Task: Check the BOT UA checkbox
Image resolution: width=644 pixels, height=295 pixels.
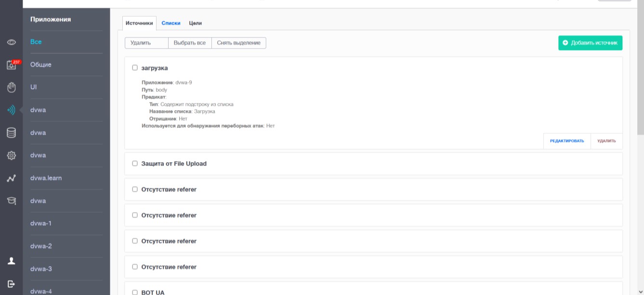Action: click(x=135, y=292)
